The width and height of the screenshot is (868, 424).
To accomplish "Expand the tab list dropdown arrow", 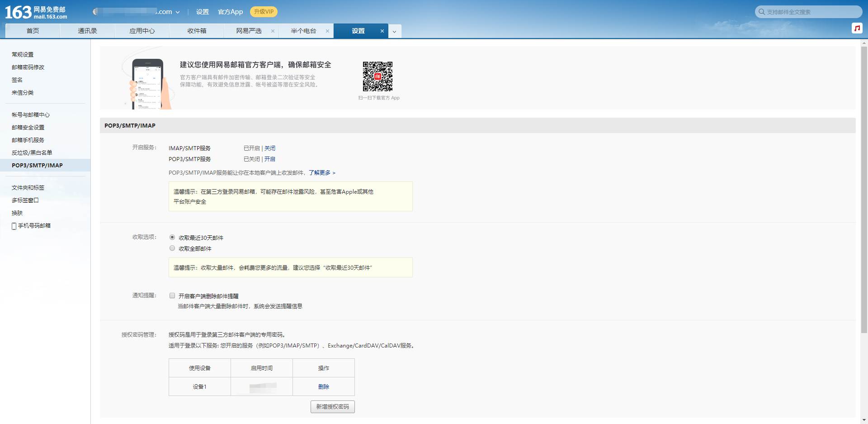I will (394, 31).
